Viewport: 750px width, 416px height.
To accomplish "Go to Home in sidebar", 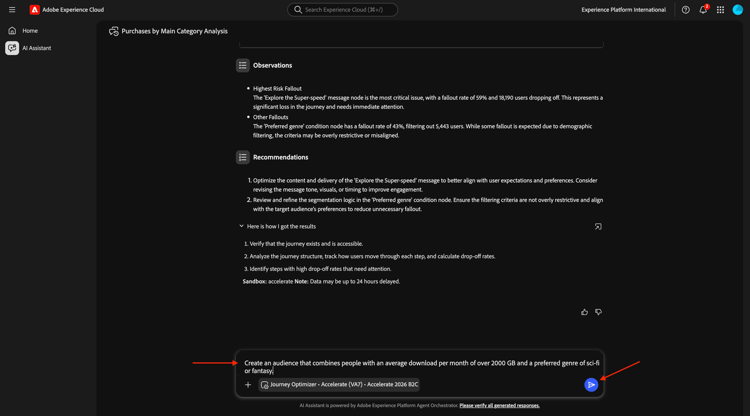I will [x=30, y=31].
